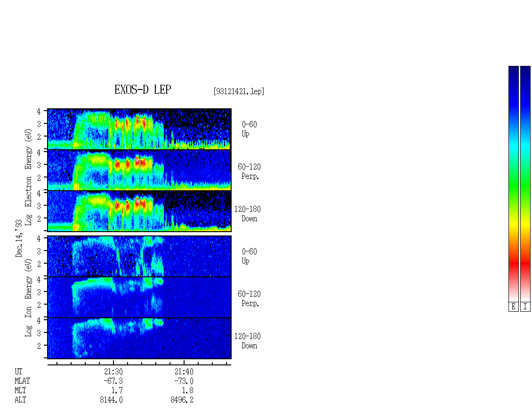The height and width of the screenshot is (412, 532).
Task: Click the ion panel's 120-180 Down label
Action: pos(248,341)
